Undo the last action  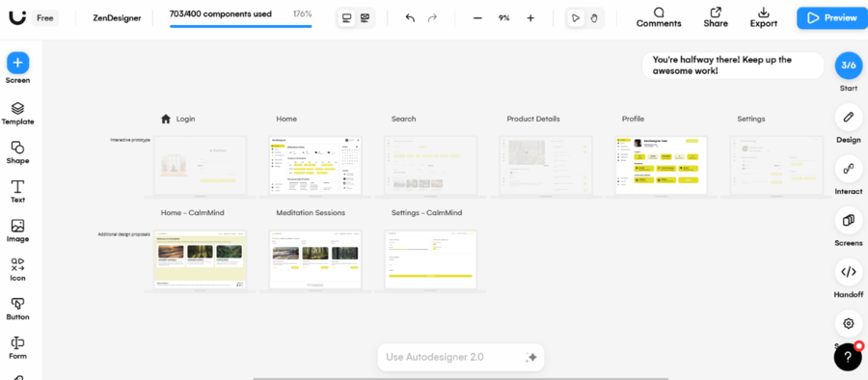pos(410,17)
